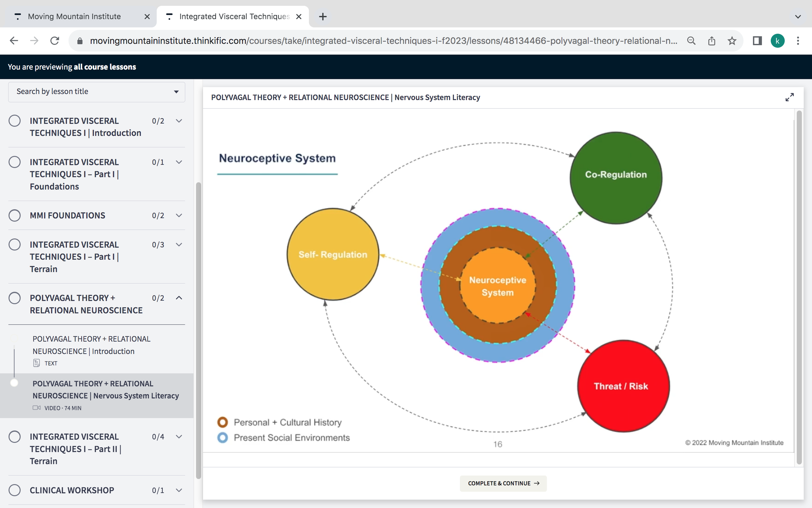Screen dimensions: 812x508
Task: Open the Chrome three-dot menu
Action: pyautogui.click(x=798, y=41)
